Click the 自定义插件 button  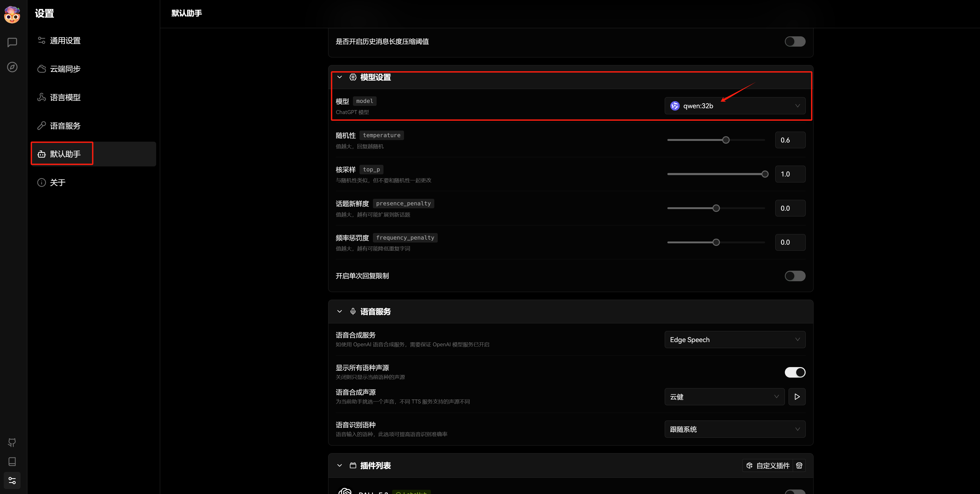pyautogui.click(x=768, y=466)
